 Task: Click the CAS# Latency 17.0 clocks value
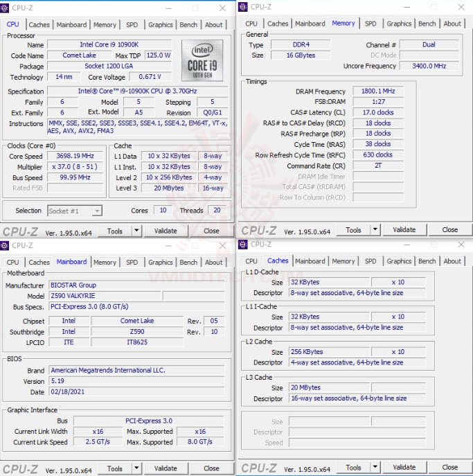(378, 112)
